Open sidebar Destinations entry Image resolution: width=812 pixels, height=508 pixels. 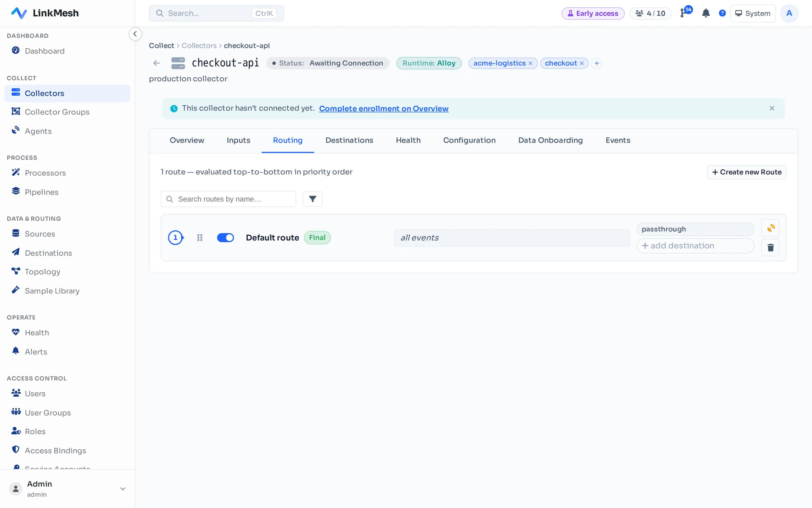click(67, 253)
